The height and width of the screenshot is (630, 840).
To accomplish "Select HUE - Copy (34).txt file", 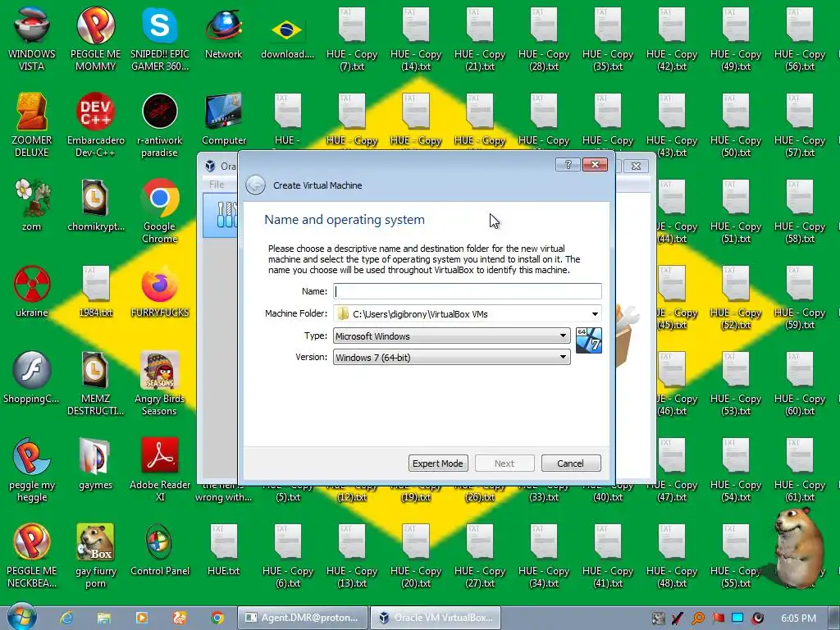I will 544,556.
